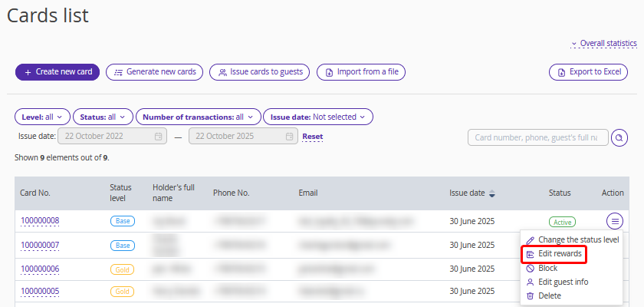Reset the issue date filter
Image resolution: width=644 pixels, height=307 pixels.
pos(312,137)
